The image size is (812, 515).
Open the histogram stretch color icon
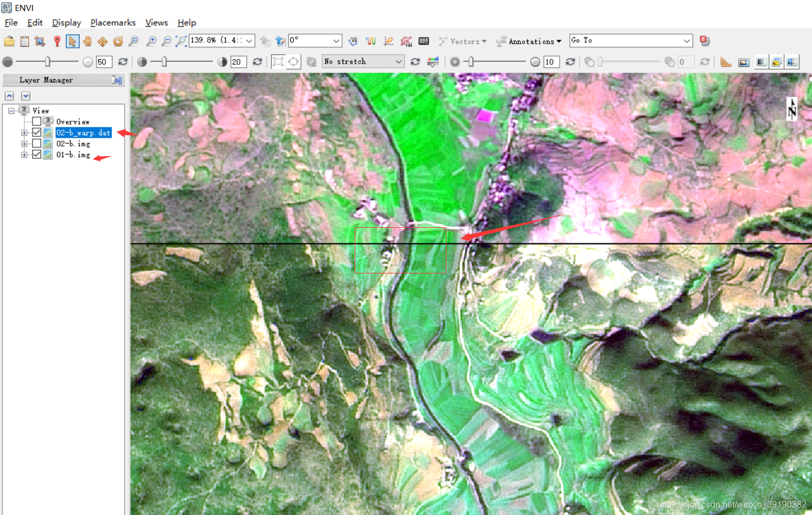[x=433, y=61]
